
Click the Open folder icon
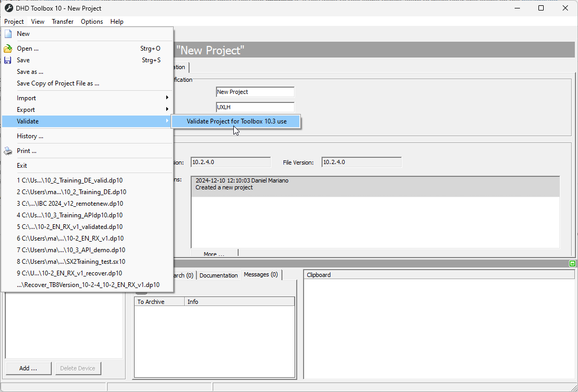tap(8, 49)
